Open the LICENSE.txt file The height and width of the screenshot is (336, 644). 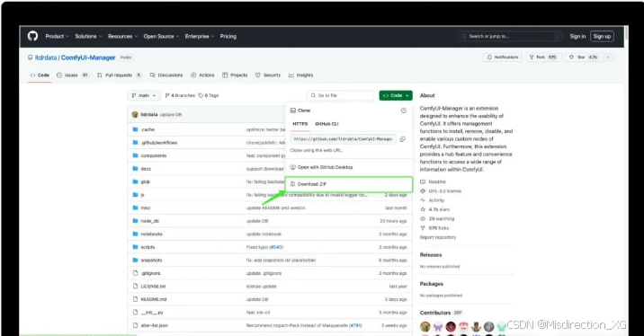click(x=153, y=287)
